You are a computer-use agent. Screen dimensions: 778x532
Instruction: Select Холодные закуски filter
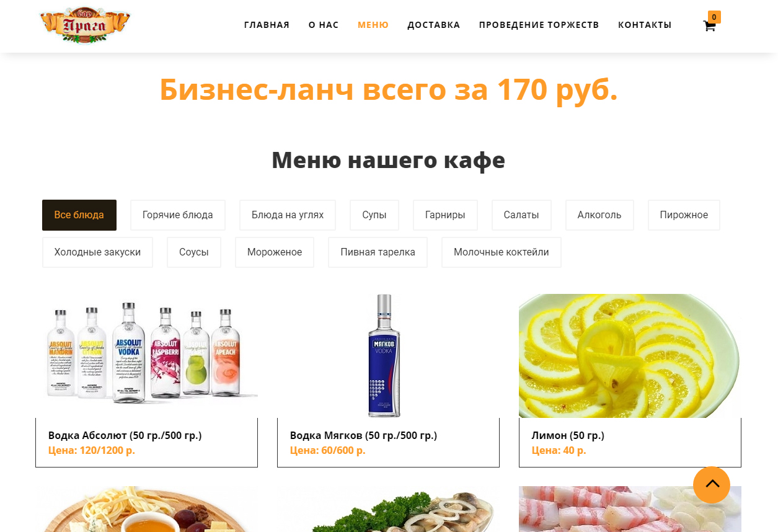click(x=97, y=252)
